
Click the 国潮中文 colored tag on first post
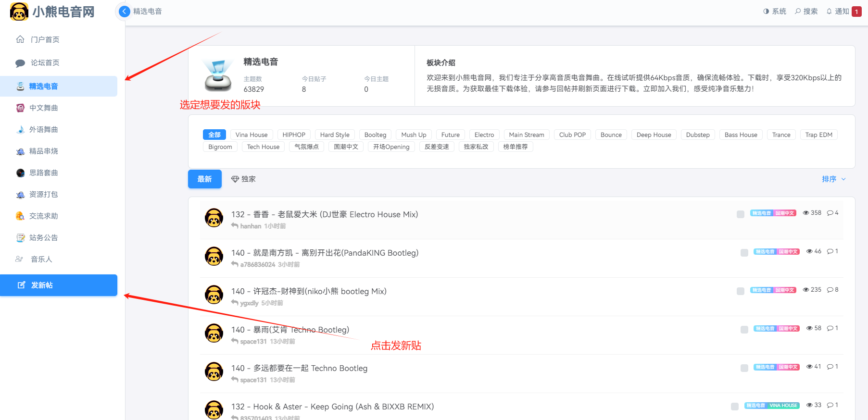click(x=785, y=213)
